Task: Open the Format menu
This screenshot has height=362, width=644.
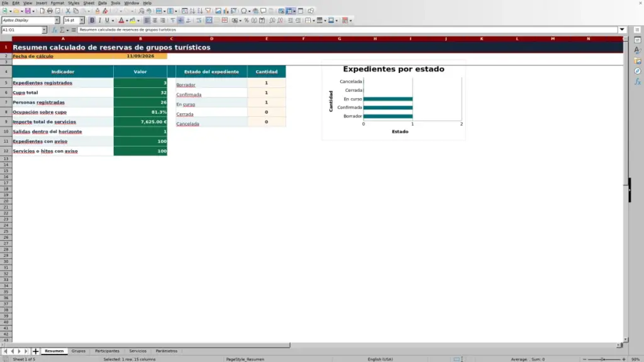Action: point(57,3)
